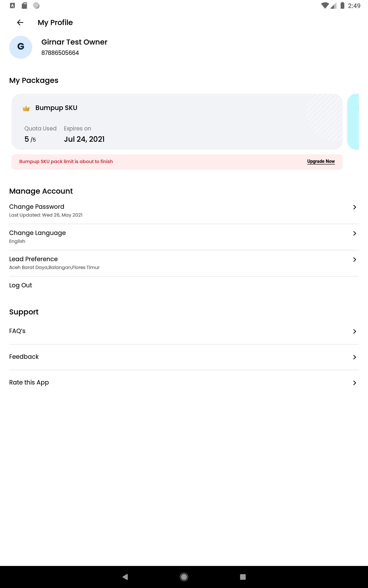Viewport: 368px width, 588px height.
Task: Tap the crown icon on Bumpup SKU
Action: 26,108
